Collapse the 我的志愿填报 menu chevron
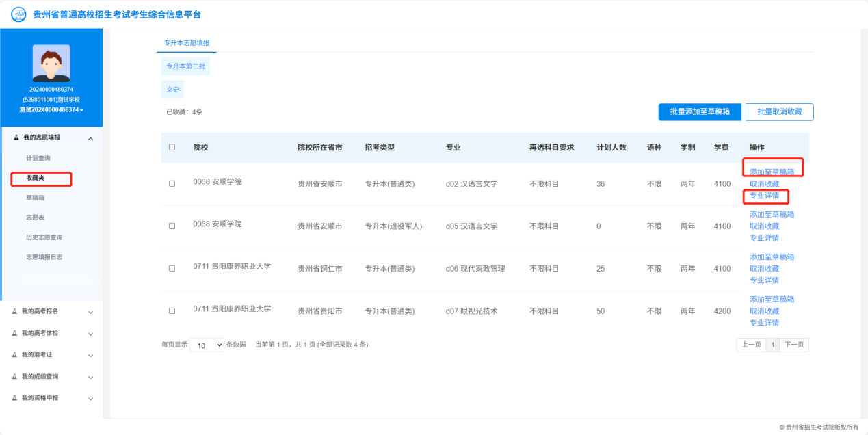 pyautogui.click(x=90, y=138)
